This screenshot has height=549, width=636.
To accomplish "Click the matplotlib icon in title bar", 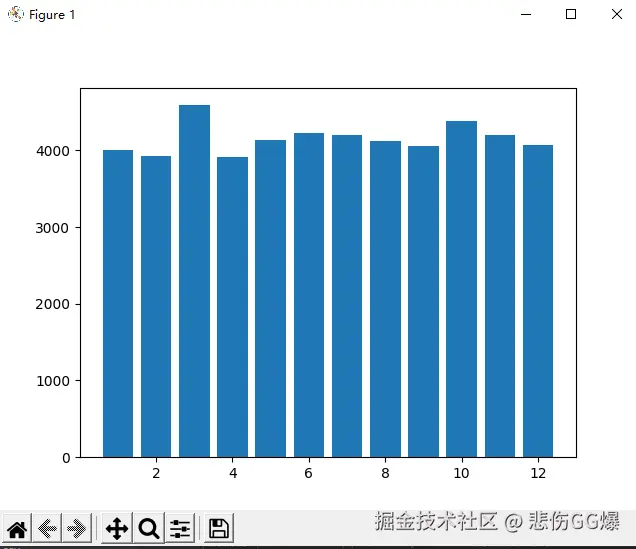I will coord(16,14).
